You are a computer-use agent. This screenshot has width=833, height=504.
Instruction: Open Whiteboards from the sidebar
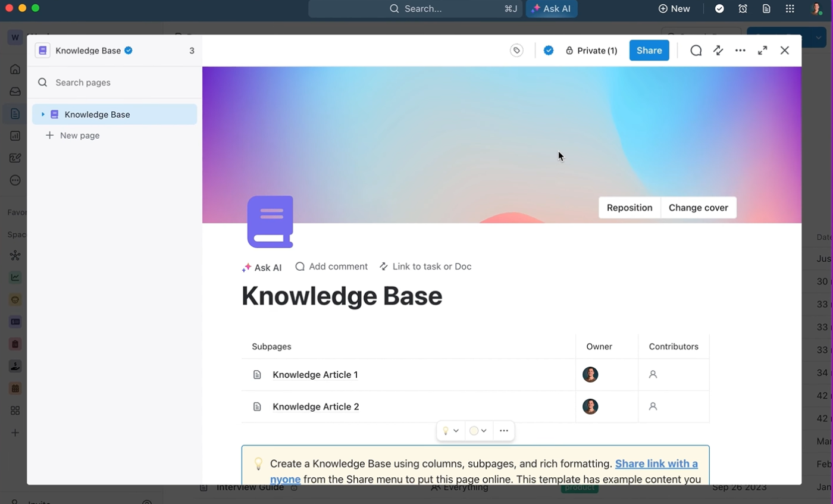(x=14, y=158)
